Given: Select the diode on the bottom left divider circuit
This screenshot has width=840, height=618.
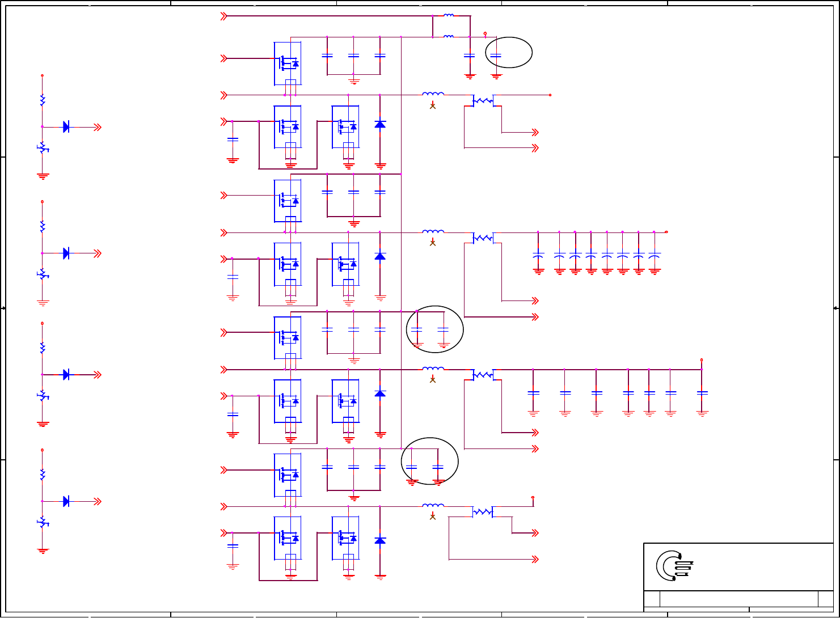Looking at the screenshot, I should pyautogui.click(x=66, y=501).
